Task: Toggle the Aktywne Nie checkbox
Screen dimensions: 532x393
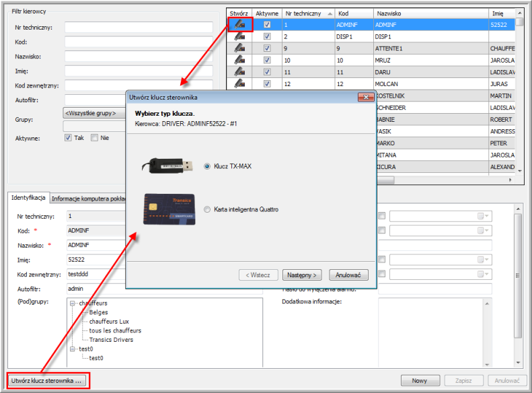Action: click(x=95, y=138)
